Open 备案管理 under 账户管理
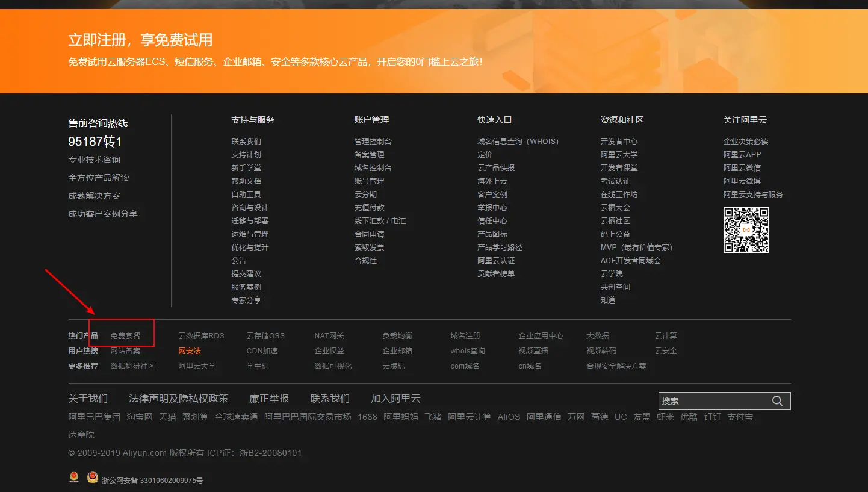The image size is (868, 492). pos(370,154)
